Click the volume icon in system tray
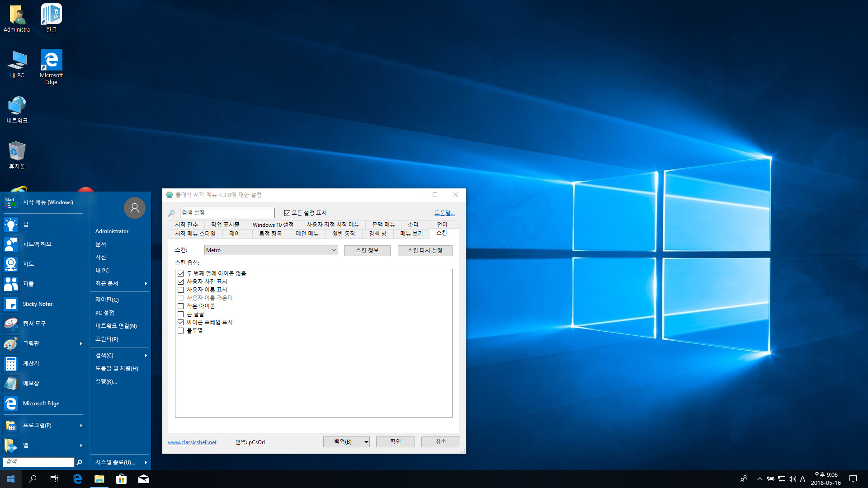The image size is (868, 488). pyautogui.click(x=793, y=479)
